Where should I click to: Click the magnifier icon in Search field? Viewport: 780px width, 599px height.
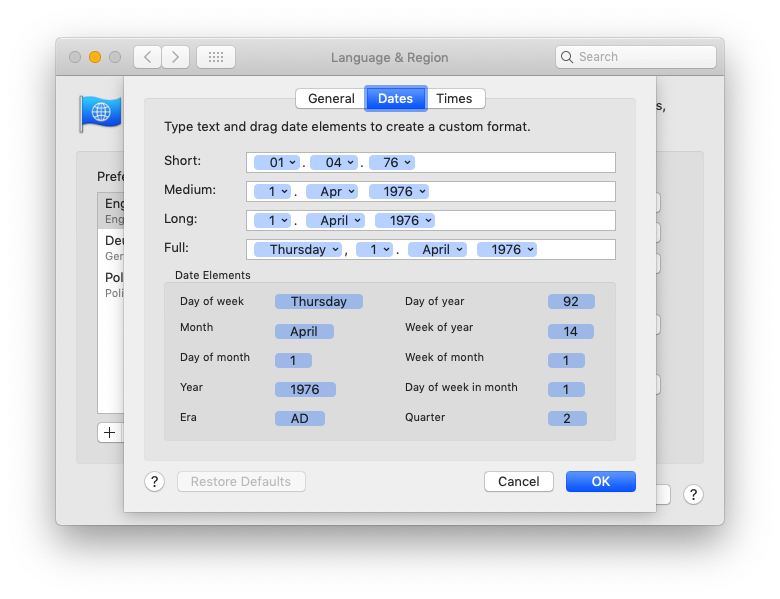click(x=568, y=57)
